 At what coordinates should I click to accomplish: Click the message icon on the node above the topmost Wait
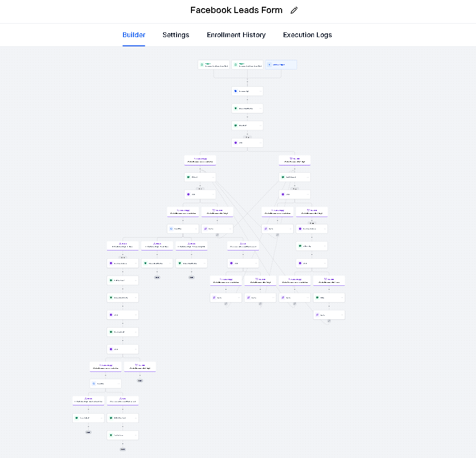[235, 125]
